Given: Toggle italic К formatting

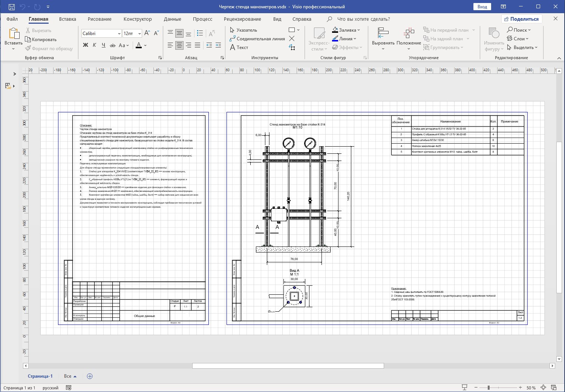Looking at the screenshot, I should coord(94,45).
